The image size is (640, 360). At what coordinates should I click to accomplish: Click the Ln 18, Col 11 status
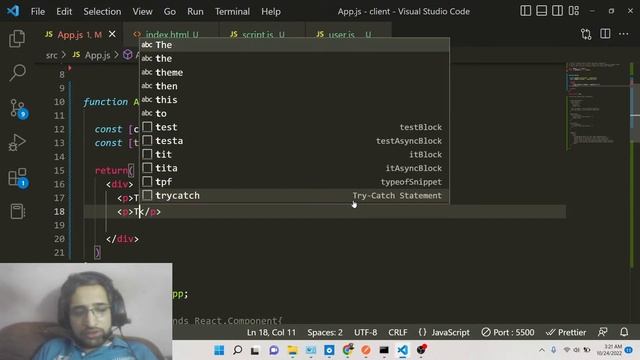(271, 333)
